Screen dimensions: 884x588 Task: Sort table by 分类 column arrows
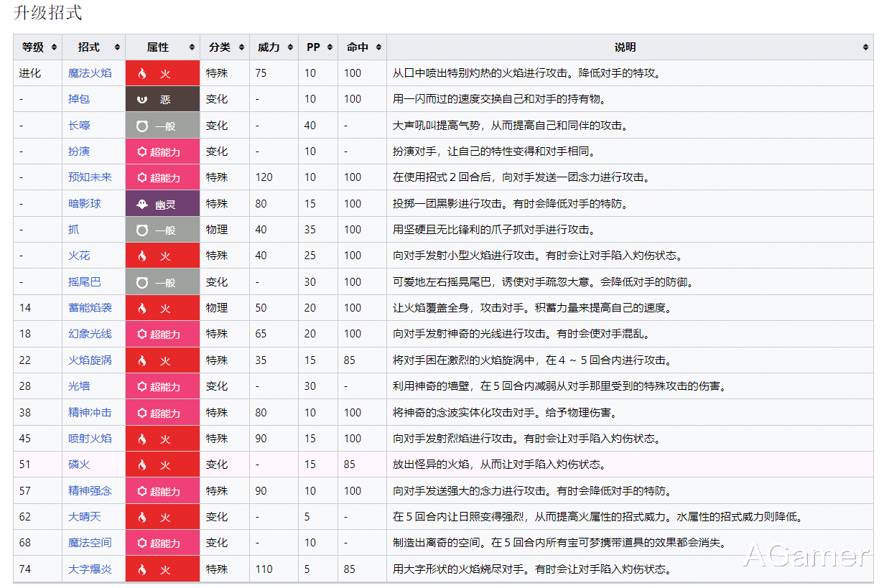(x=242, y=47)
